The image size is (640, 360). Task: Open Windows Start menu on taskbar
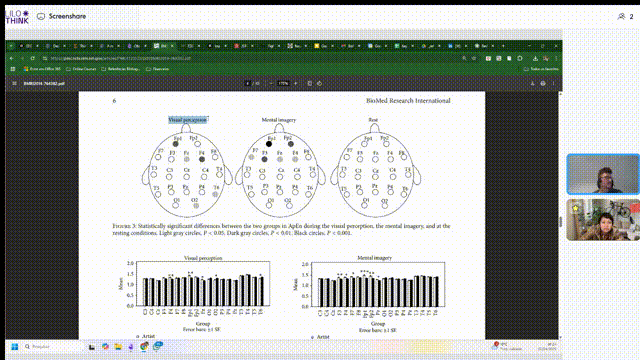[x=15, y=347]
